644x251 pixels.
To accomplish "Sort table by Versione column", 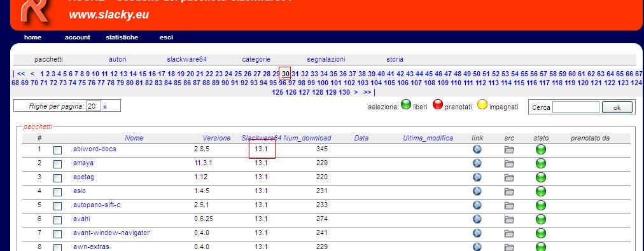I will coord(216,139).
